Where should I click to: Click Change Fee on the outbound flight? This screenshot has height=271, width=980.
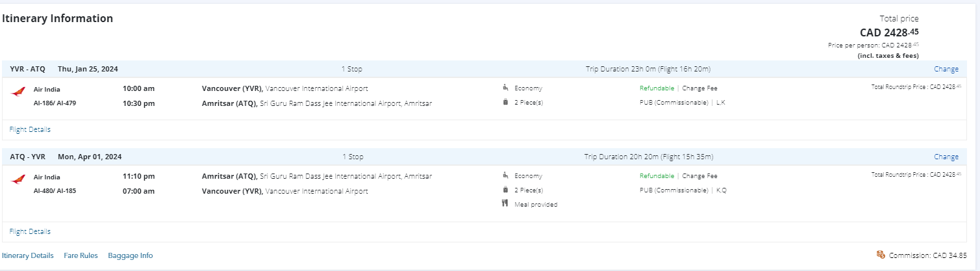[699, 88]
